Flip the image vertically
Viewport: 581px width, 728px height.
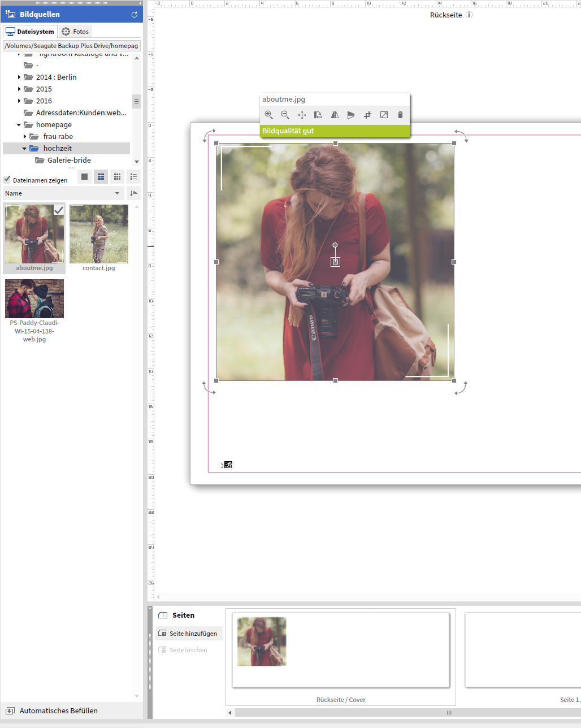351,115
